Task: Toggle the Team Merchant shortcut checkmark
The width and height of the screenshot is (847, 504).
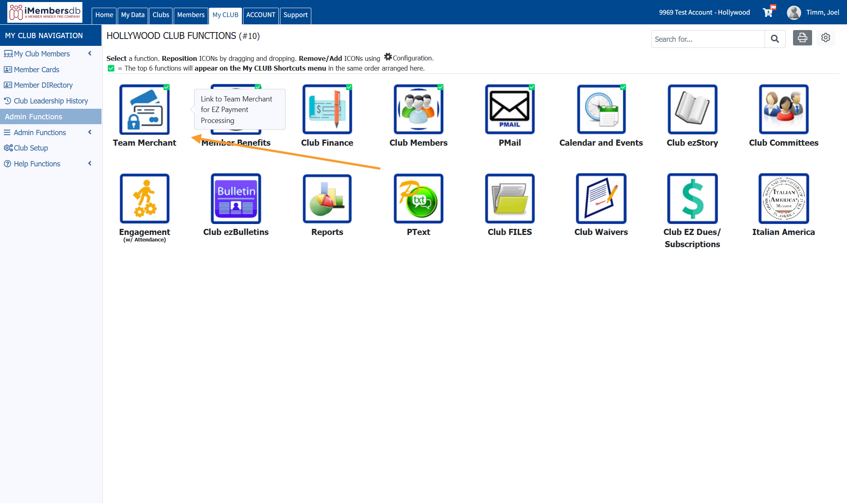Action: pos(166,87)
